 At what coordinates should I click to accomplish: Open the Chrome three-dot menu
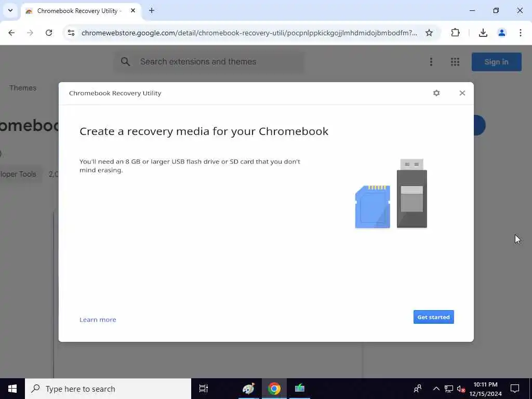click(520, 33)
